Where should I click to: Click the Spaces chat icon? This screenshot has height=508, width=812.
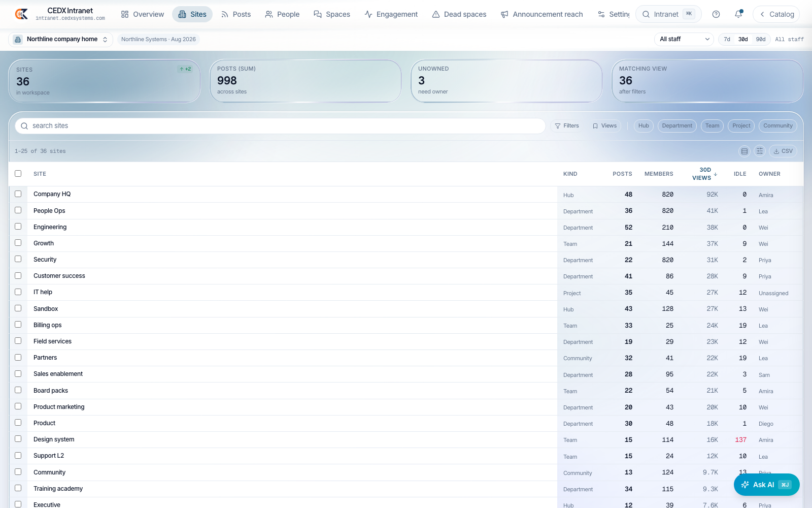pos(318,14)
